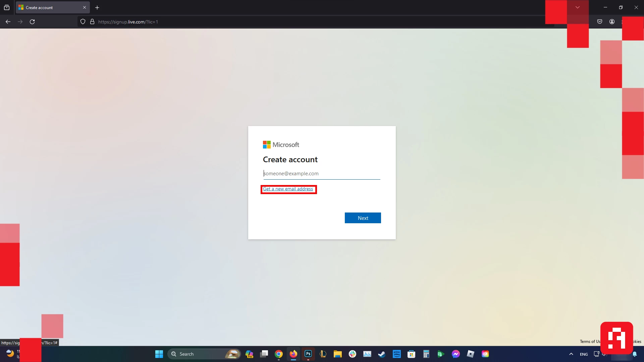This screenshot has width=644, height=362.
Task: Open Prime Video from the taskbar
Action: (x=397, y=354)
